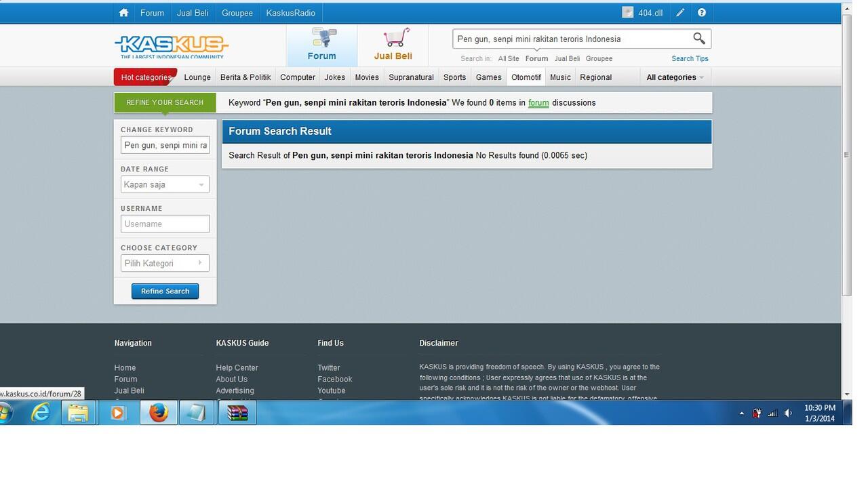Open the Computer category
This screenshot has width=868, height=488.
pyautogui.click(x=298, y=77)
